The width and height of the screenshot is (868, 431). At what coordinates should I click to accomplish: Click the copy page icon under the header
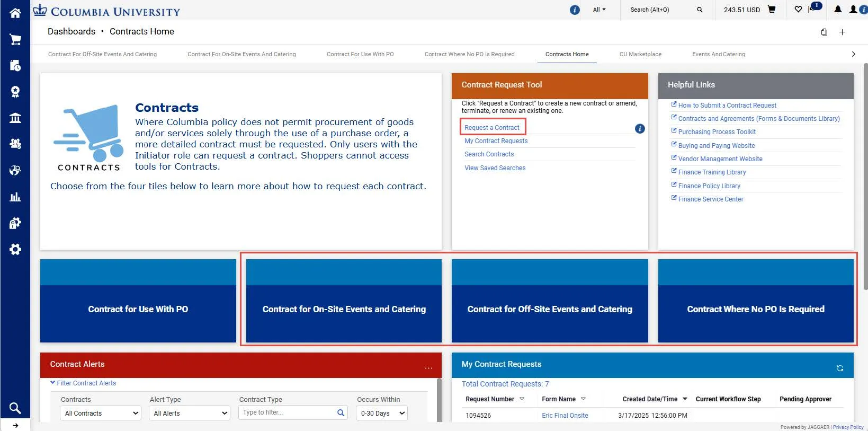[x=824, y=32]
